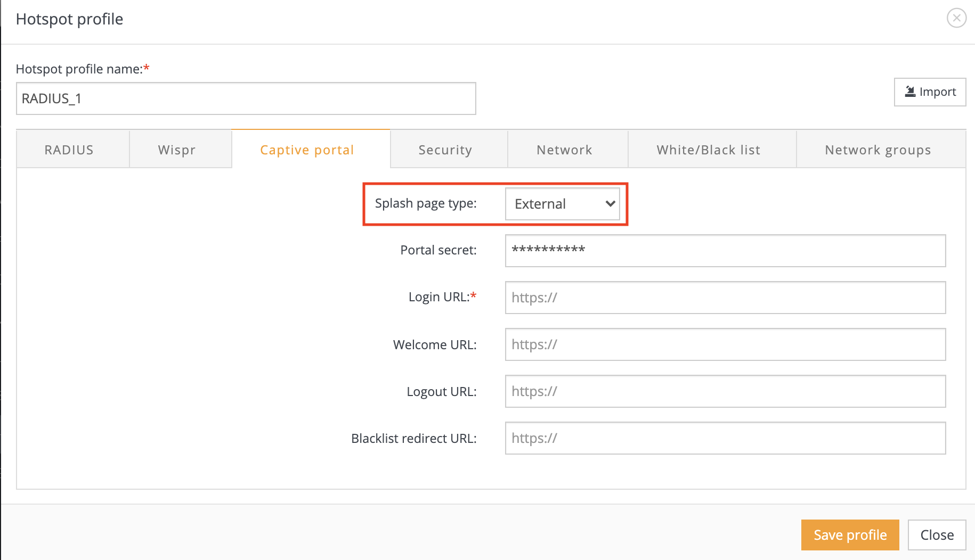
Task: Click inside the Portal secret field
Action: pos(725,251)
